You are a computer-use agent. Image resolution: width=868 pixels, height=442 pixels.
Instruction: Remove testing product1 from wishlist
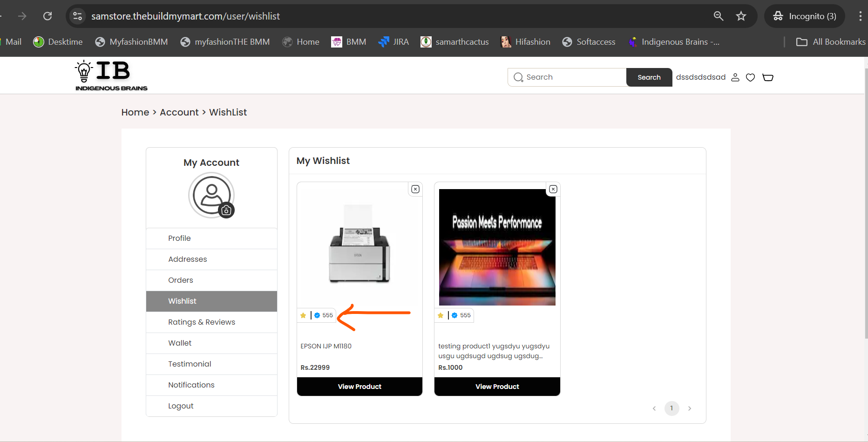[553, 189]
